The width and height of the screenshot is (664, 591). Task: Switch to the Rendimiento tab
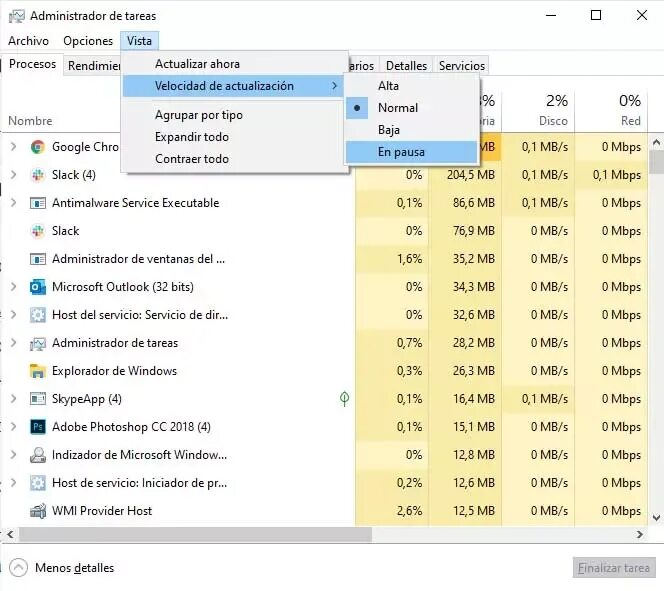pyautogui.click(x=93, y=66)
